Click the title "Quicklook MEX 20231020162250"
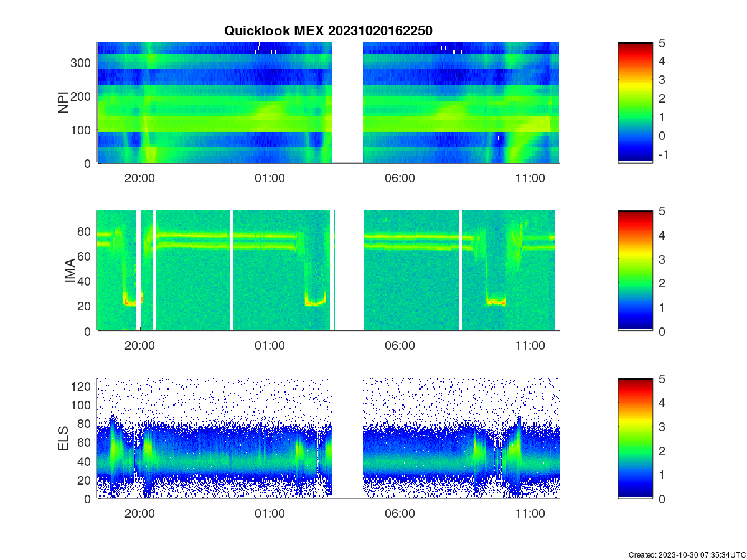 pyautogui.click(x=328, y=30)
